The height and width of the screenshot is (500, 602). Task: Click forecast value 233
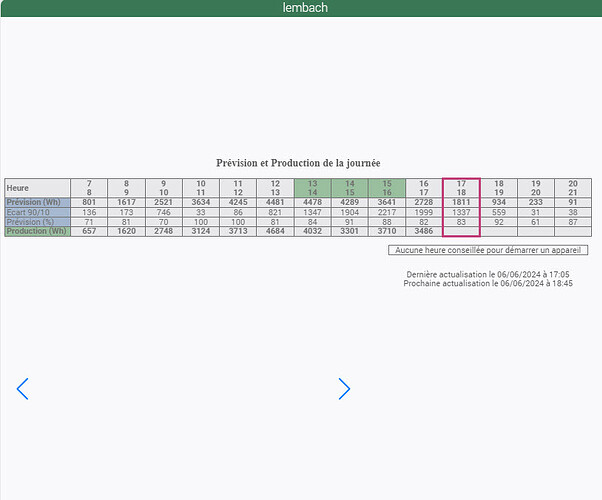coord(536,202)
